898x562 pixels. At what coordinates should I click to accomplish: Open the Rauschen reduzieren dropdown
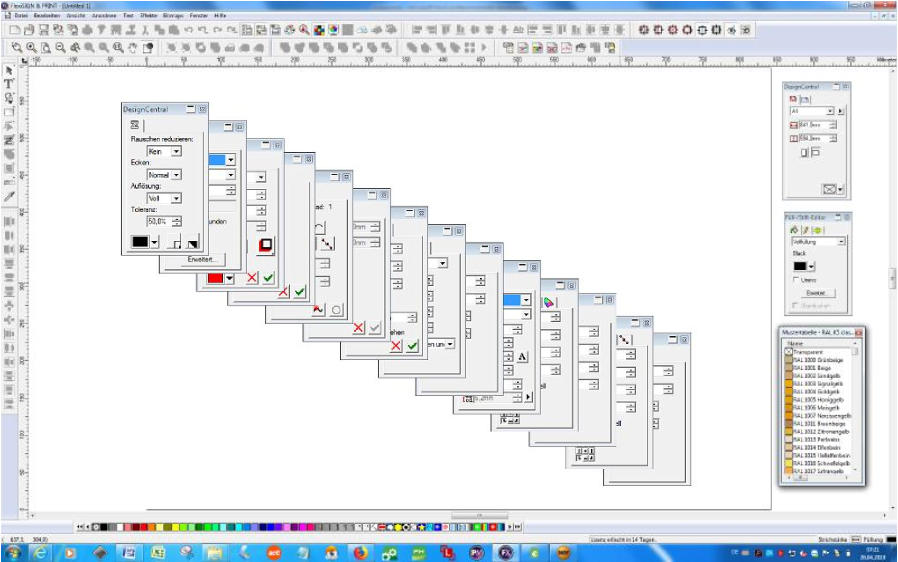point(176,151)
